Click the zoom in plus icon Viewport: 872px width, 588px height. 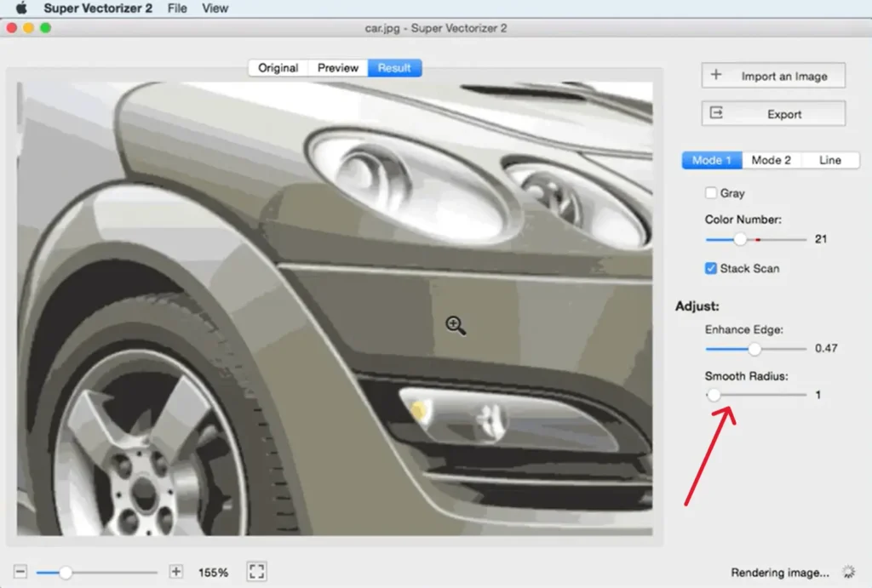coord(175,572)
